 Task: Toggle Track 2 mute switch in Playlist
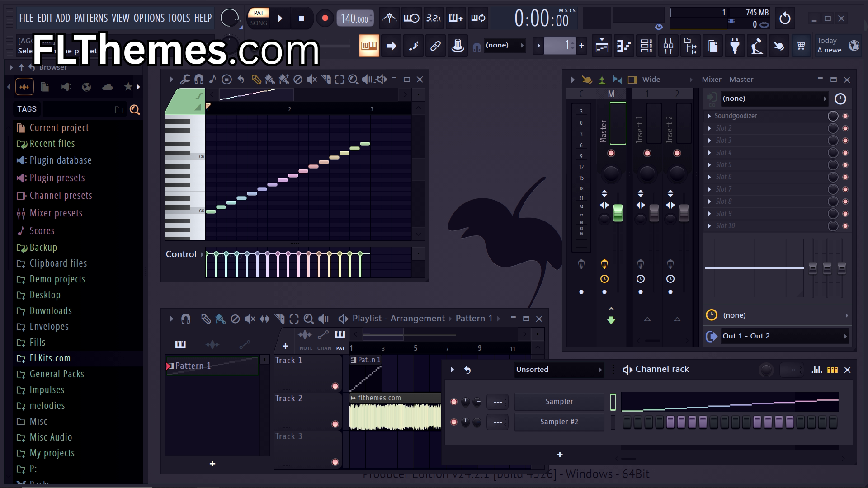(x=335, y=424)
